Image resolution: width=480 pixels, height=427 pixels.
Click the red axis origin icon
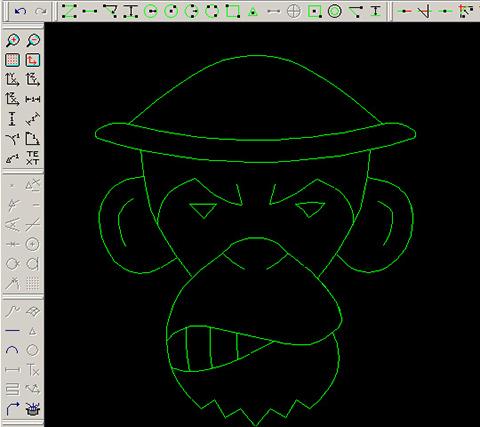tap(33, 60)
